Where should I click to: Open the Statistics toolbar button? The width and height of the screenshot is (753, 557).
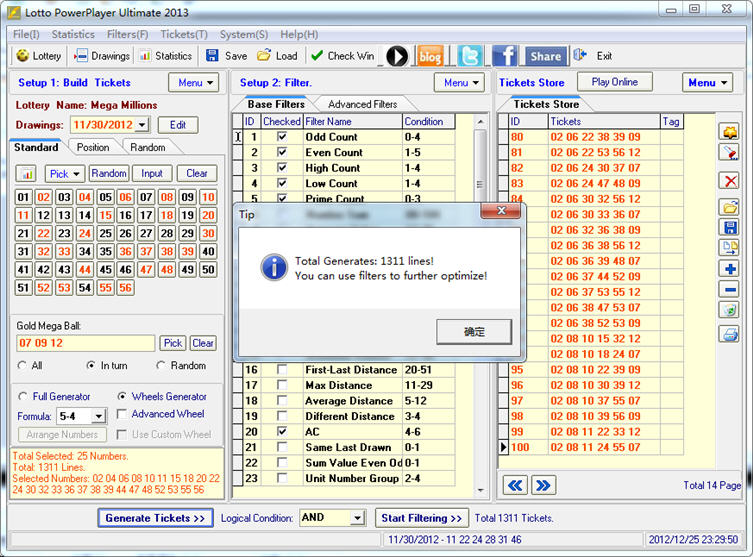165,56
